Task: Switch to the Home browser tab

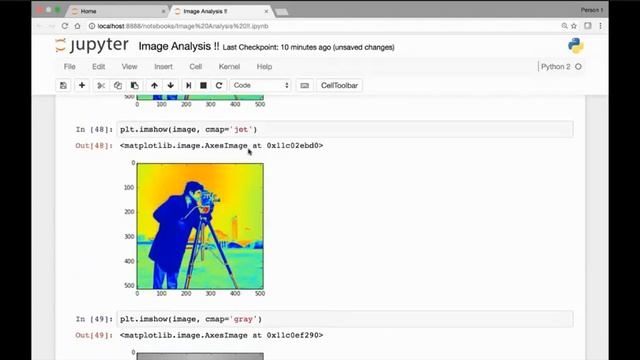Action: click(117, 11)
